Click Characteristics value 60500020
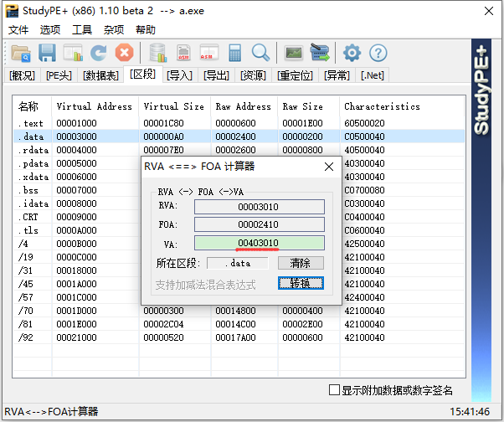This screenshot has width=504, height=422. 364,123
